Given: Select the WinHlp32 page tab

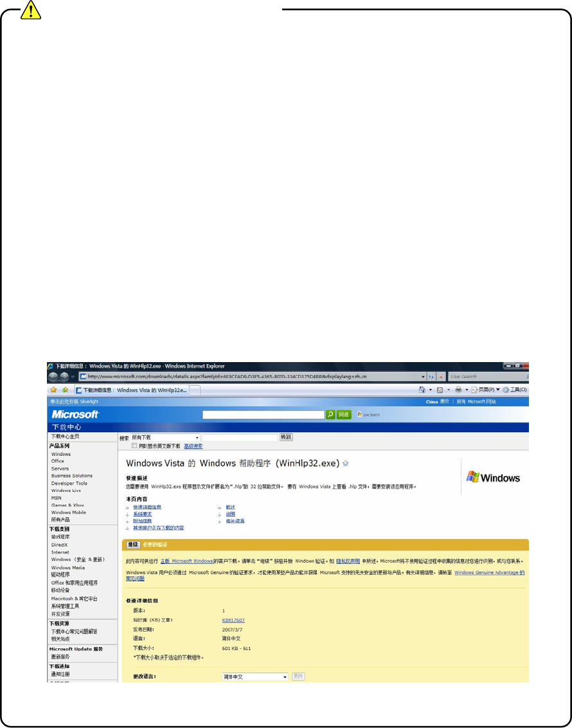Looking at the screenshot, I should [131, 390].
